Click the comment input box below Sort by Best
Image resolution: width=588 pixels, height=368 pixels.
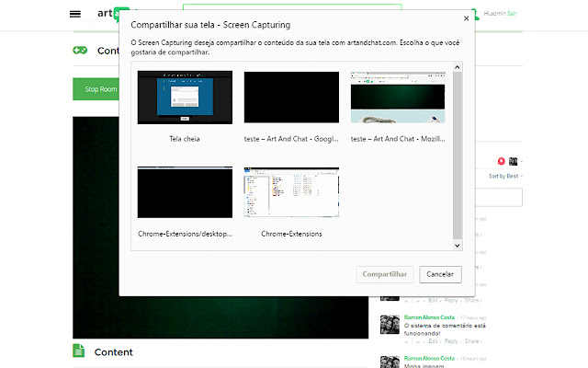498,197
